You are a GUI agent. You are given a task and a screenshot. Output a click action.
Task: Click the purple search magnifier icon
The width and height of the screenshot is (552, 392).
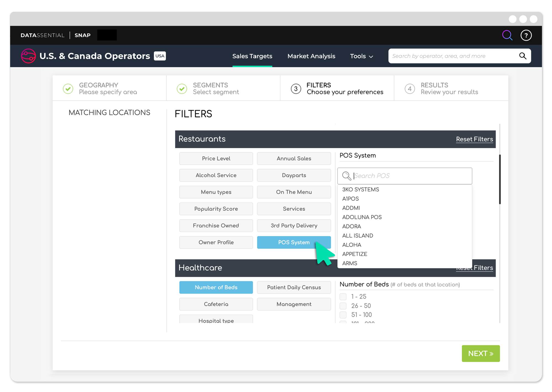point(507,35)
